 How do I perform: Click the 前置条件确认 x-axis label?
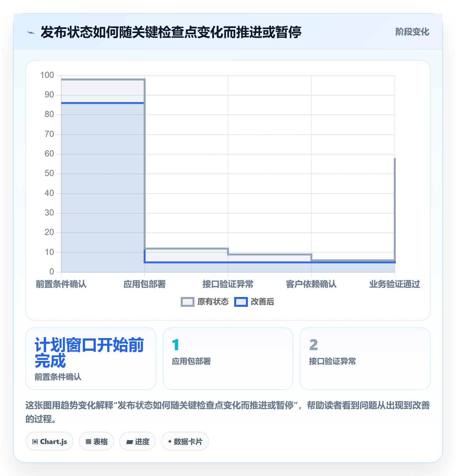(61, 284)
